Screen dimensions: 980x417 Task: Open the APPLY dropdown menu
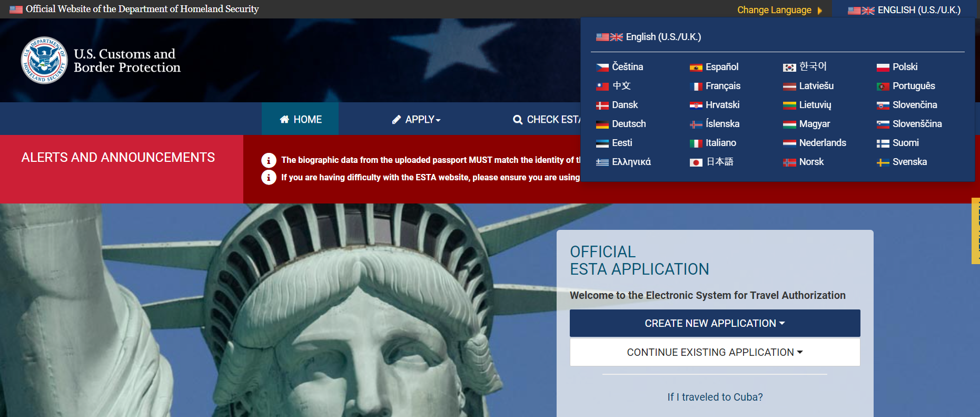[x=416, y=120]
